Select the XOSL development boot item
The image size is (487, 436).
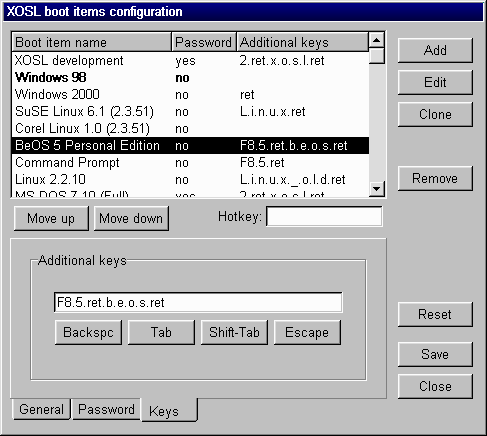point(190,61)
